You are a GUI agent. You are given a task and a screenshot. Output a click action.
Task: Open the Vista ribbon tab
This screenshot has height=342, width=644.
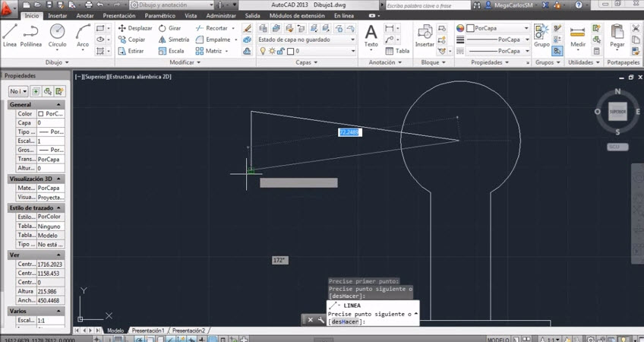click(x=191, y=16)
